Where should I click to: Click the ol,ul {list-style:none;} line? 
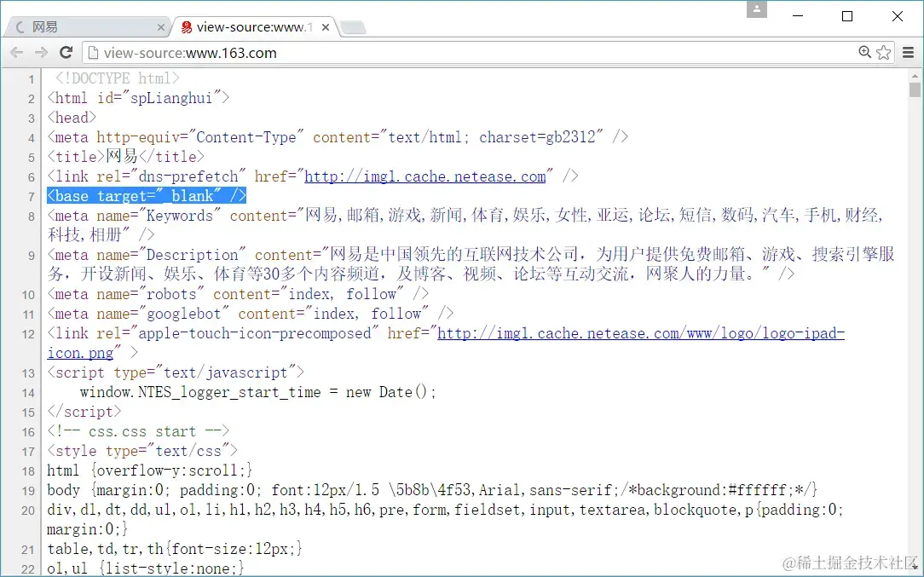146,568
